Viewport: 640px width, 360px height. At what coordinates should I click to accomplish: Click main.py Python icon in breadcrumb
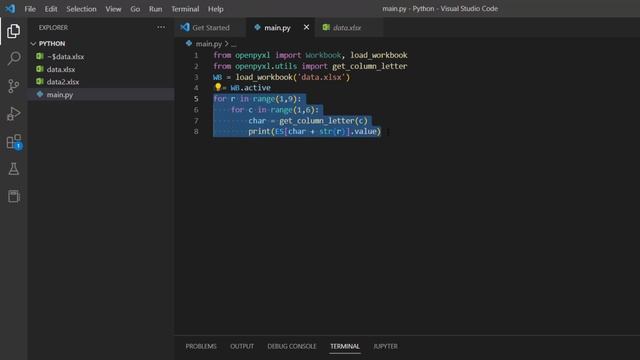189,43
